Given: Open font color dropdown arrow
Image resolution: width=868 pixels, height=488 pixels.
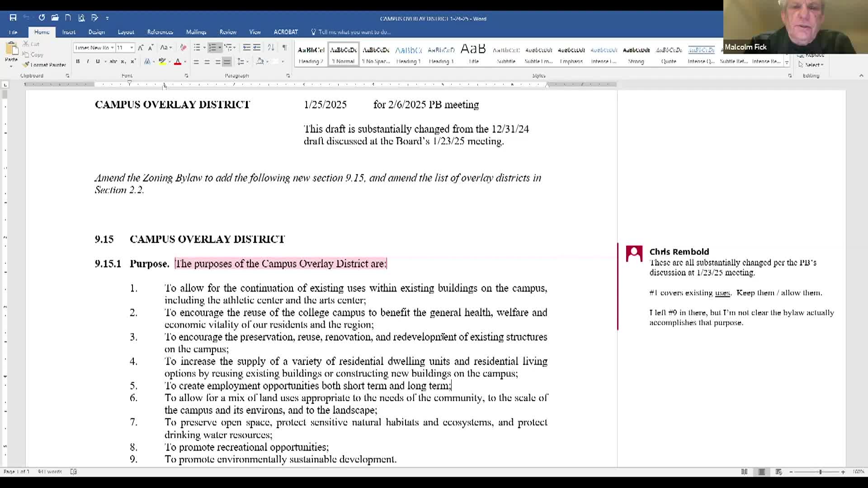Looking at the screenshot, I should [x=185, y=61].
